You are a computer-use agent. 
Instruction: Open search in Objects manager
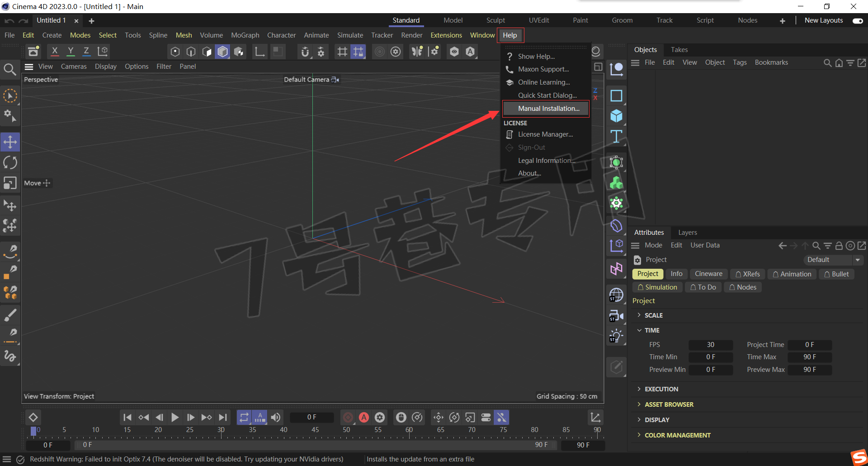(x=827, y=63)
